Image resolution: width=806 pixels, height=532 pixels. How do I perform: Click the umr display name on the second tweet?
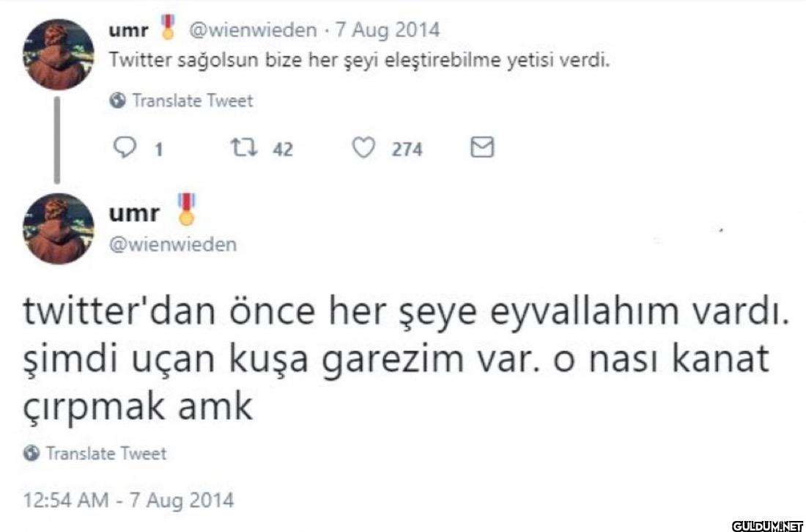(133, 213)
